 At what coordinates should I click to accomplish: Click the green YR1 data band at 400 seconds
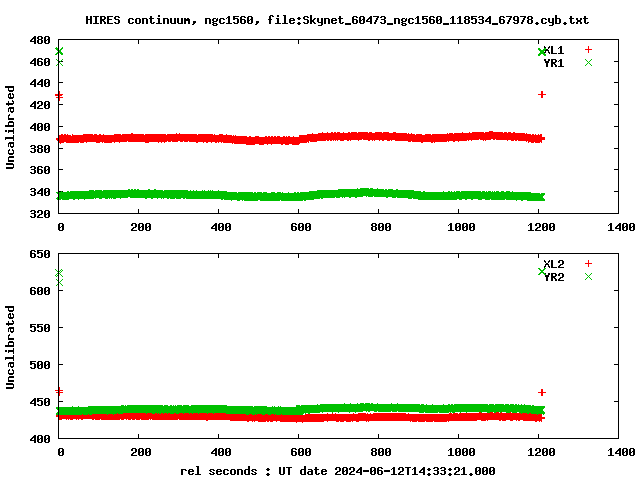(218, 195)
